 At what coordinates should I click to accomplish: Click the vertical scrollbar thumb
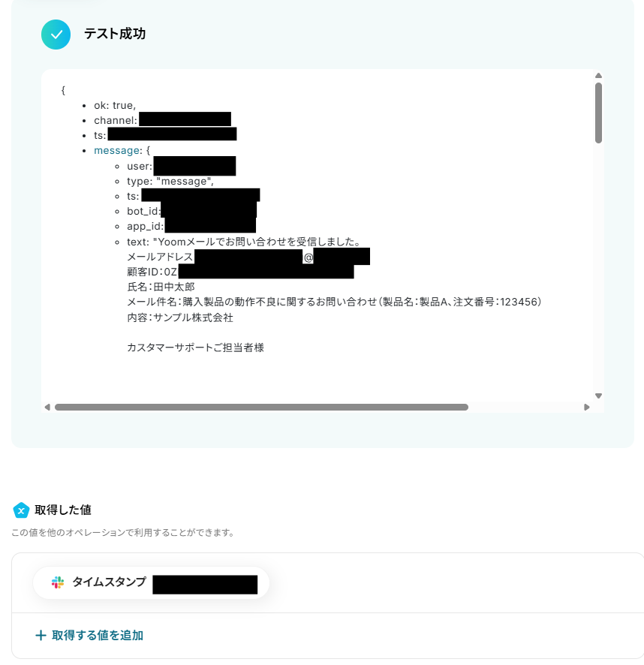click(x=599, y=113)
